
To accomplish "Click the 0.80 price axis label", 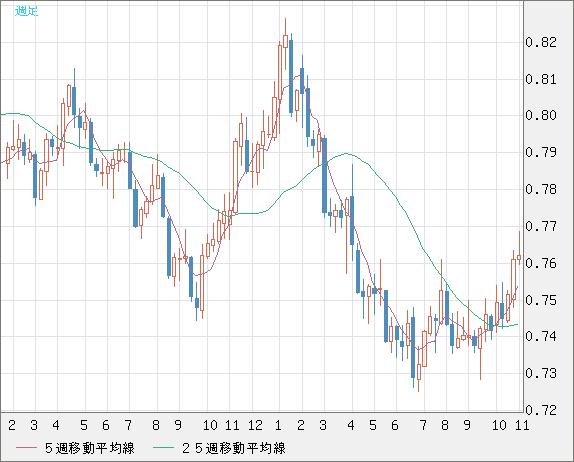I will point(541,115).
